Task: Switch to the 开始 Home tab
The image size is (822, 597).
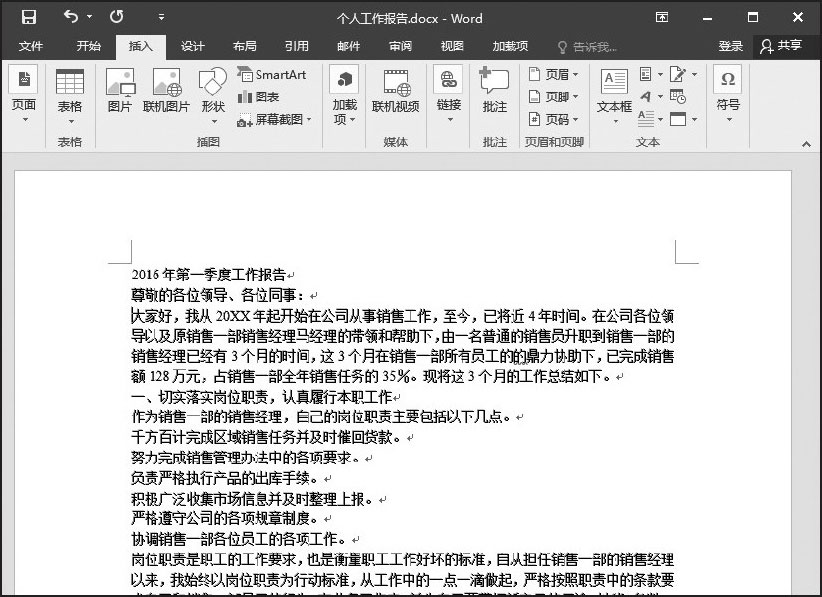Action: (x=89, y=46)
